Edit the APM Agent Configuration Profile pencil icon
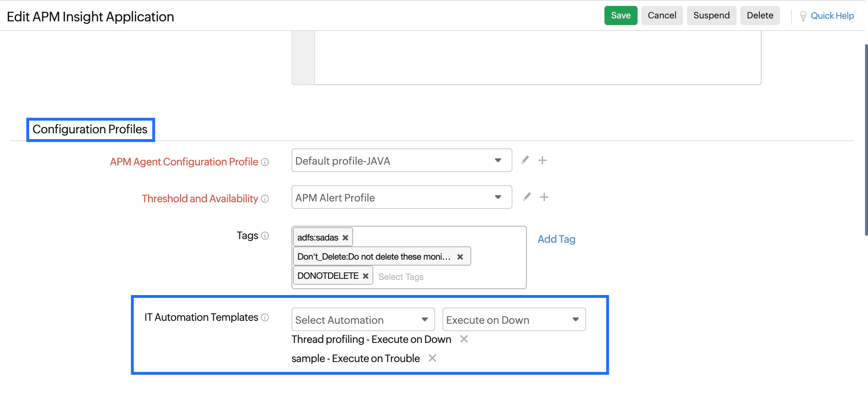The image size is (868, 400). (525, 160)
